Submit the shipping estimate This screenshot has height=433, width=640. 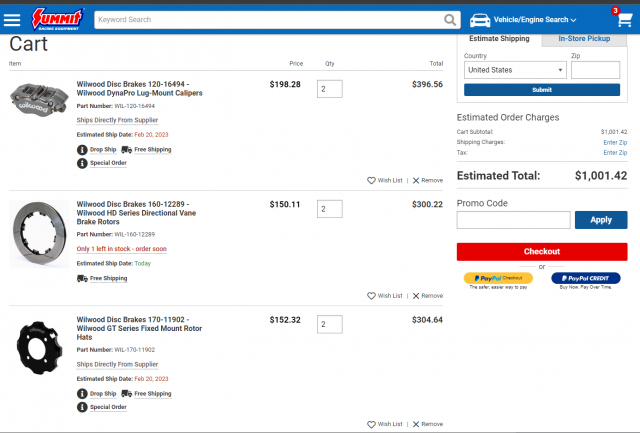542,90
